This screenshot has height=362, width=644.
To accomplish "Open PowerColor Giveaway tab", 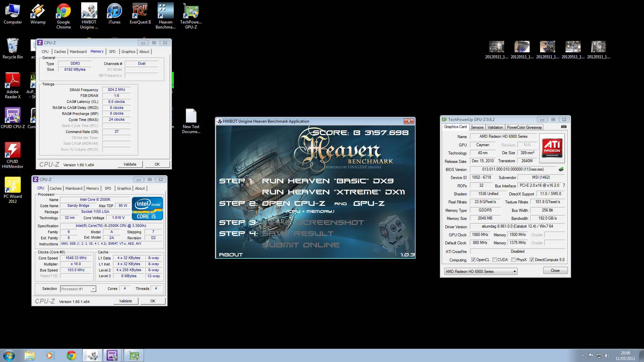I will (x=524, y=127).
